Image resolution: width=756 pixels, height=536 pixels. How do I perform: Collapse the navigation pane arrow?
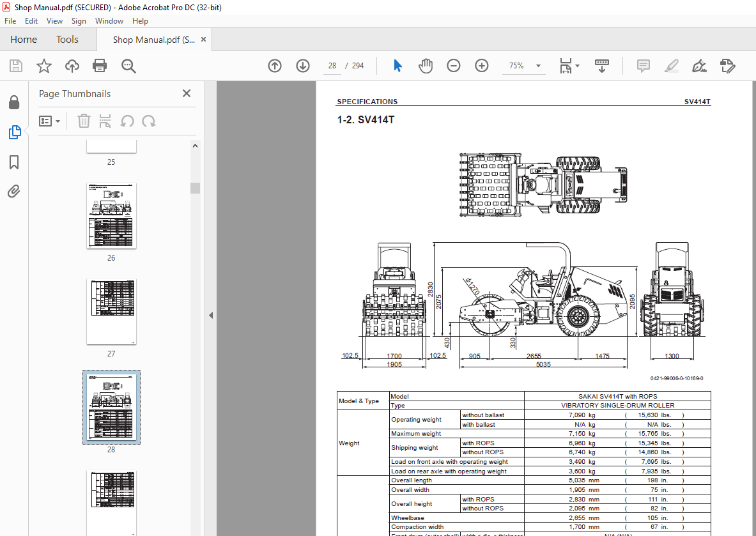click(211, 315)
